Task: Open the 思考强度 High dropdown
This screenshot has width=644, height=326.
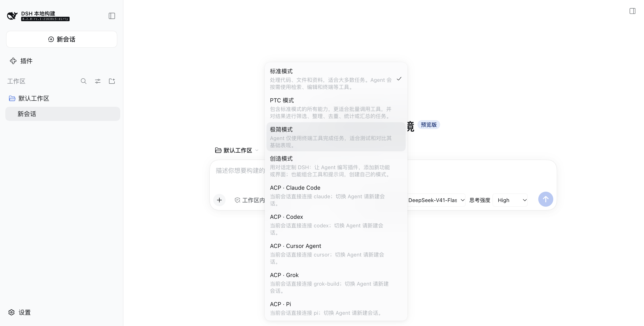Action: (x=510, y=200)
